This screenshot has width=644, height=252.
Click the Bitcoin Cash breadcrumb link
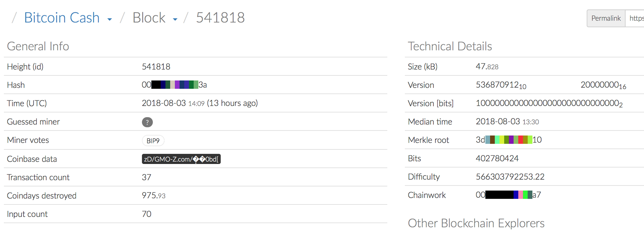point(62,18)
